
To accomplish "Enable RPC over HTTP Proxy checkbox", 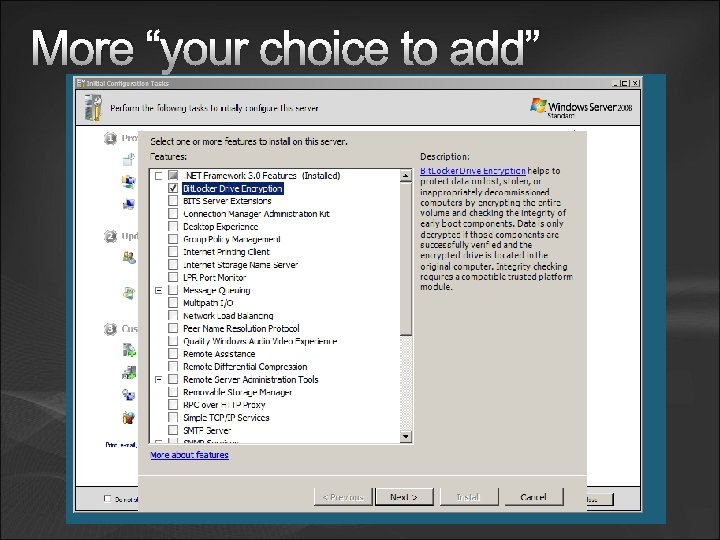I will [173, 405].
